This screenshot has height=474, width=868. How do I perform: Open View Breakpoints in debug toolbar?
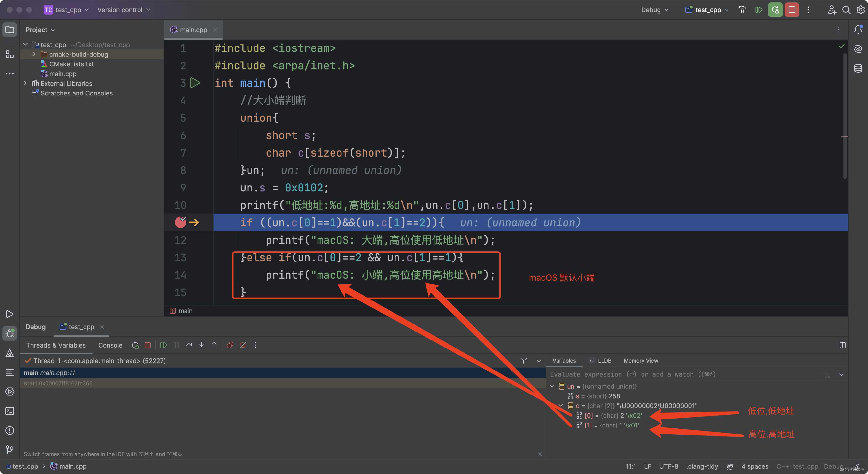coord(230,345)
